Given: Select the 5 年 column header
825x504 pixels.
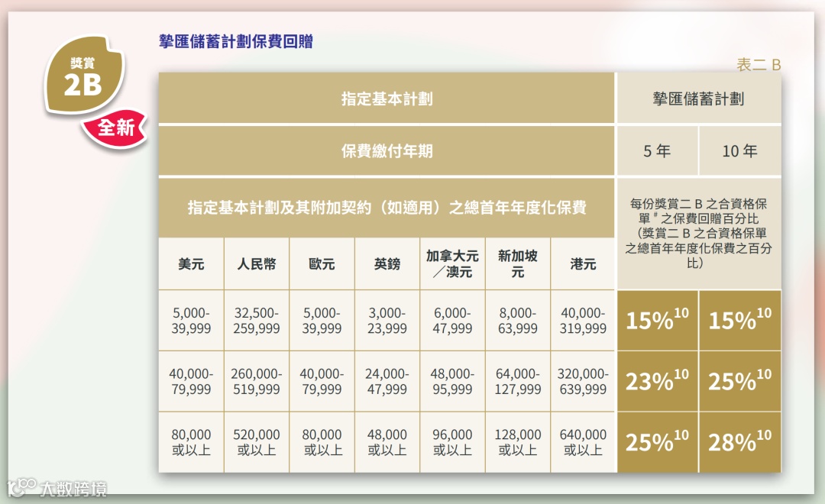Looking at the screenshot, I should pyautogui.click(x=657, y=151).
